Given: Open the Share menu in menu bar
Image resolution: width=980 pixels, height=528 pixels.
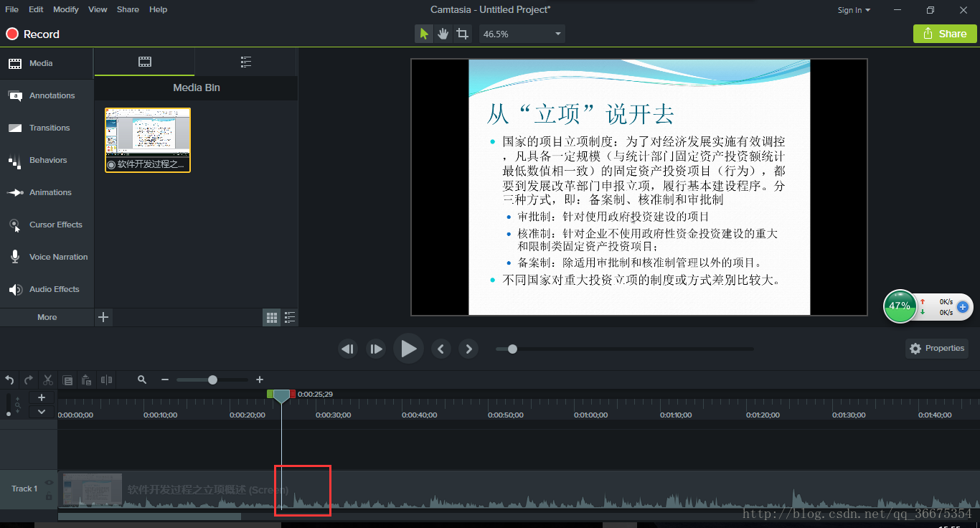Looking at the screenshot, I should (128, 9).
